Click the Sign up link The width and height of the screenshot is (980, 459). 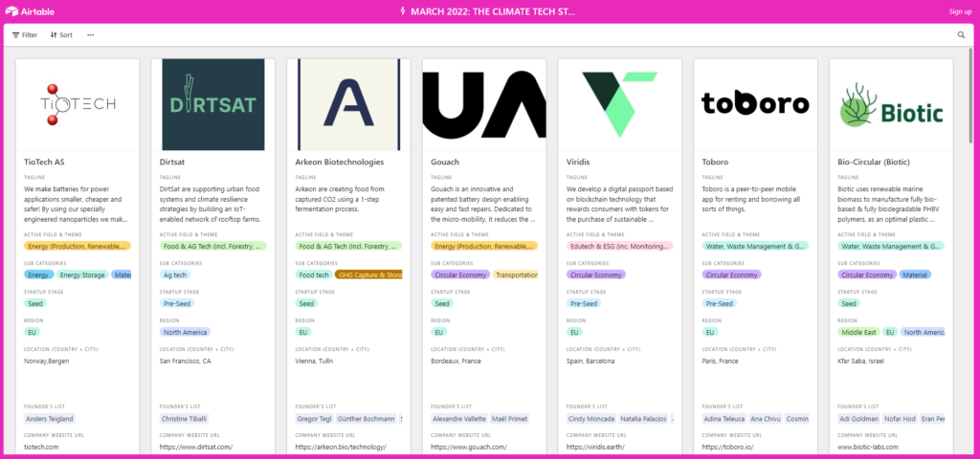pyautogui.click(x=960, y=11)
